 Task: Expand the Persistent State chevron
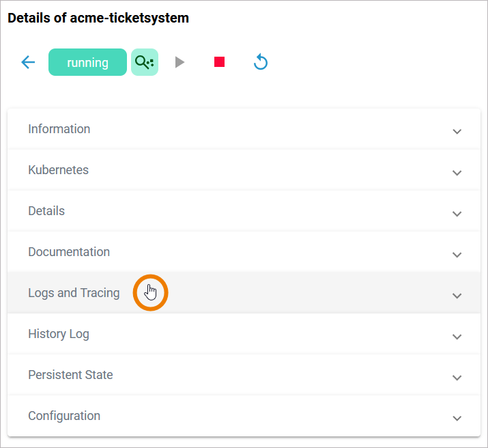pos(457,377)
